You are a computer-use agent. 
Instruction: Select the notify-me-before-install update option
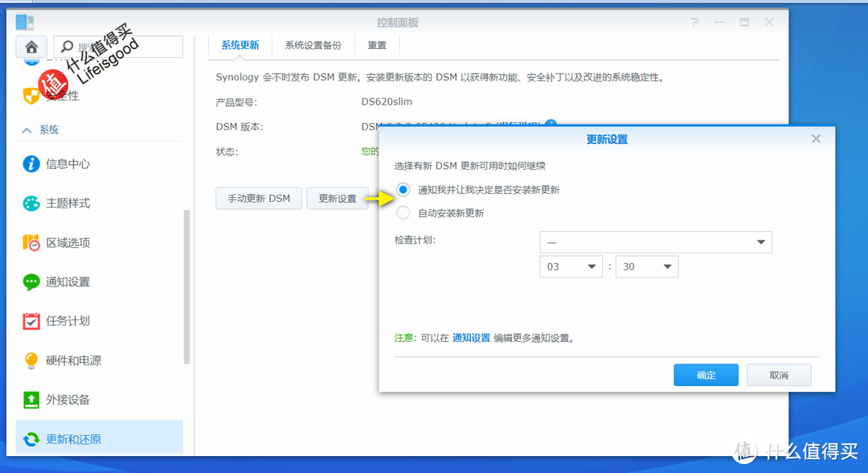pos(402,190)
